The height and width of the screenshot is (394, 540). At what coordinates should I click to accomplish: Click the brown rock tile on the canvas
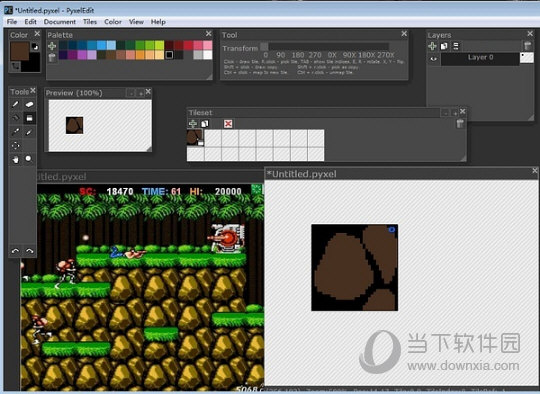coord(355,268)
